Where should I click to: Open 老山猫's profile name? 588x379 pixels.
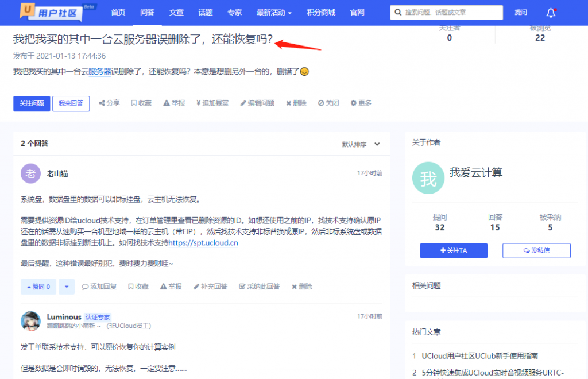click(57, 173)
